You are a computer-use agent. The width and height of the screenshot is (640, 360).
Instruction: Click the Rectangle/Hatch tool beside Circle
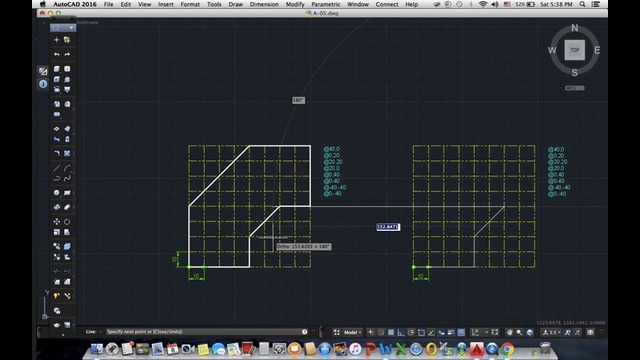point(67,193)
